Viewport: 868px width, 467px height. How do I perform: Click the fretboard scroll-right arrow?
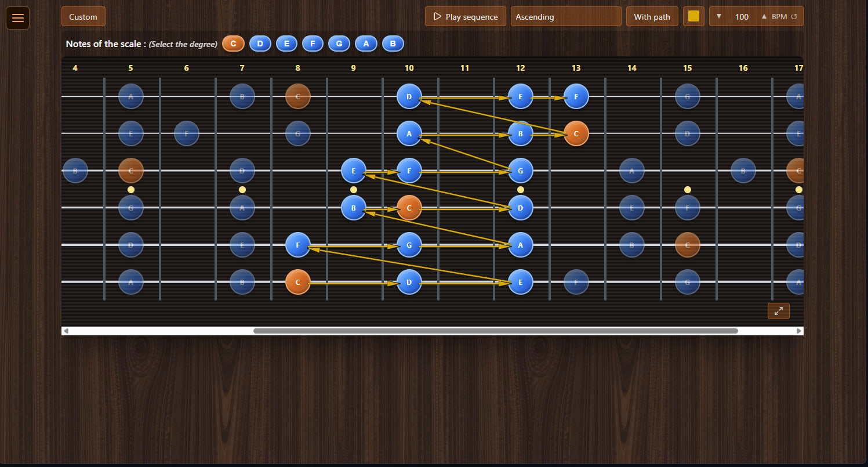click(799, 331)
